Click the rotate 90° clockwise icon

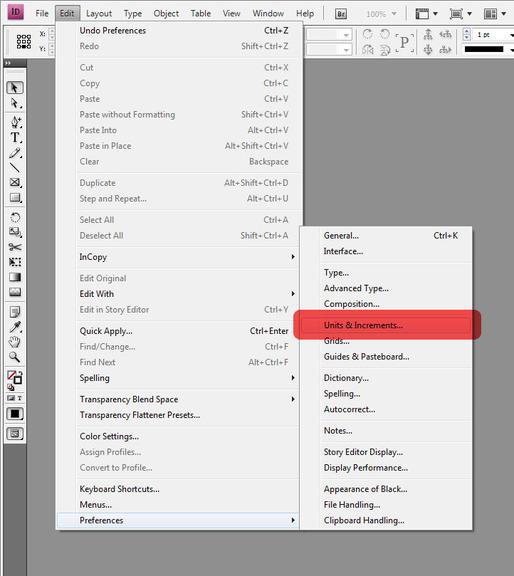pos(367,34)
